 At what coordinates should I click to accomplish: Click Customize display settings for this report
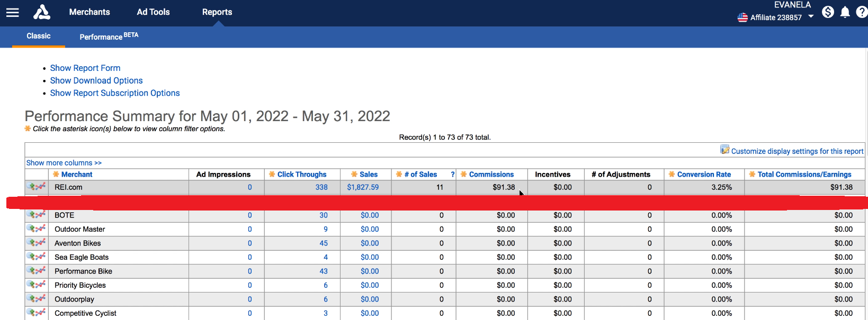(797, 151)
